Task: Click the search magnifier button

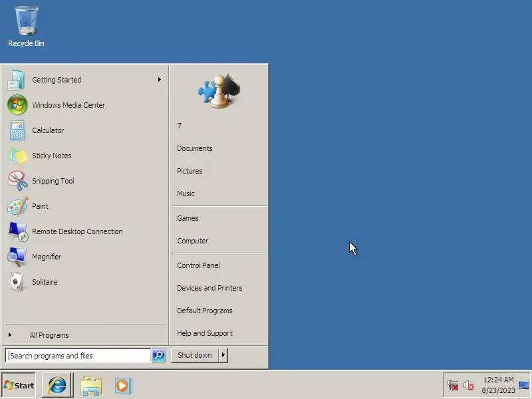Action: pos(158,355)
